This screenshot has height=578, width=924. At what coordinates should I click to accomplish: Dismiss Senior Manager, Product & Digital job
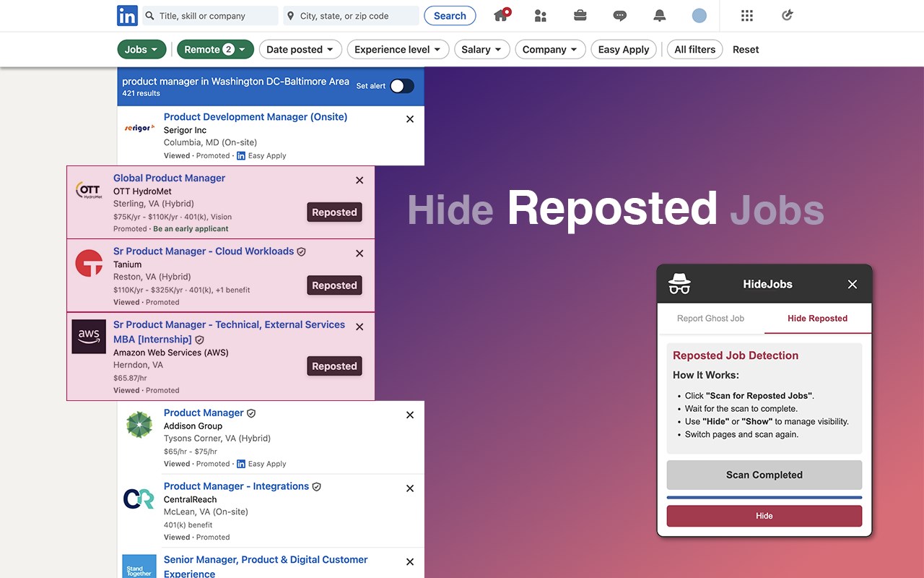pos(410,562)
